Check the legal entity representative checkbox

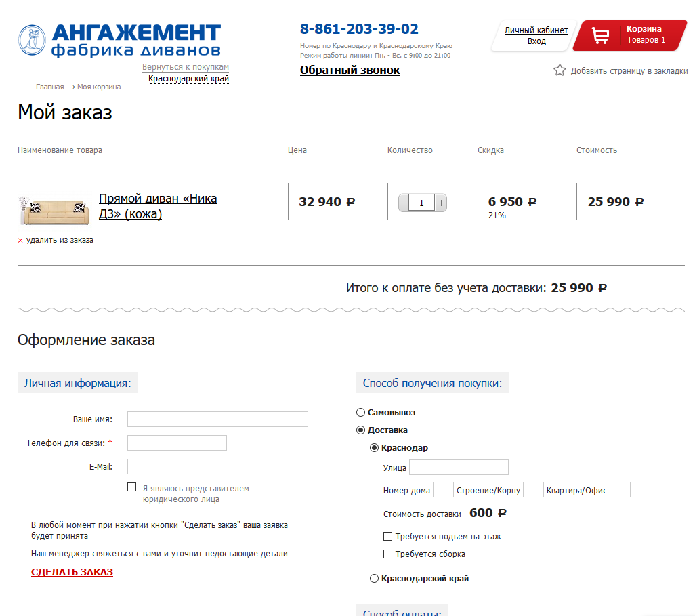tap(131, 487)
